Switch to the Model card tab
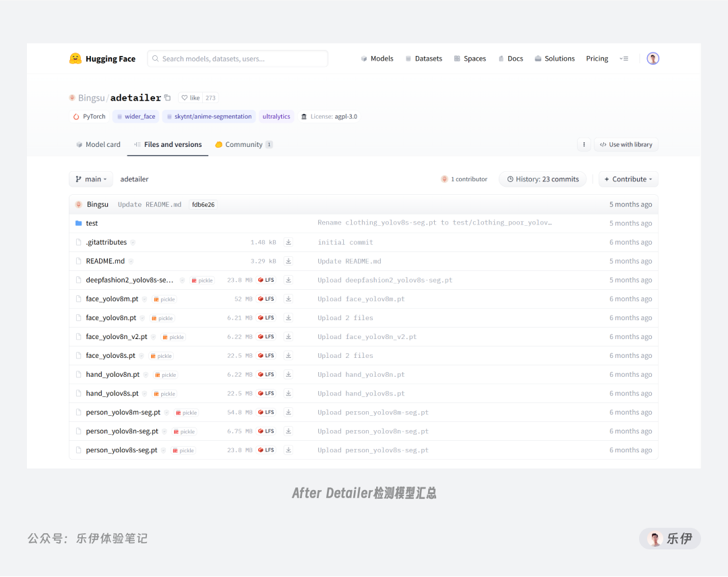 [98, 144]
